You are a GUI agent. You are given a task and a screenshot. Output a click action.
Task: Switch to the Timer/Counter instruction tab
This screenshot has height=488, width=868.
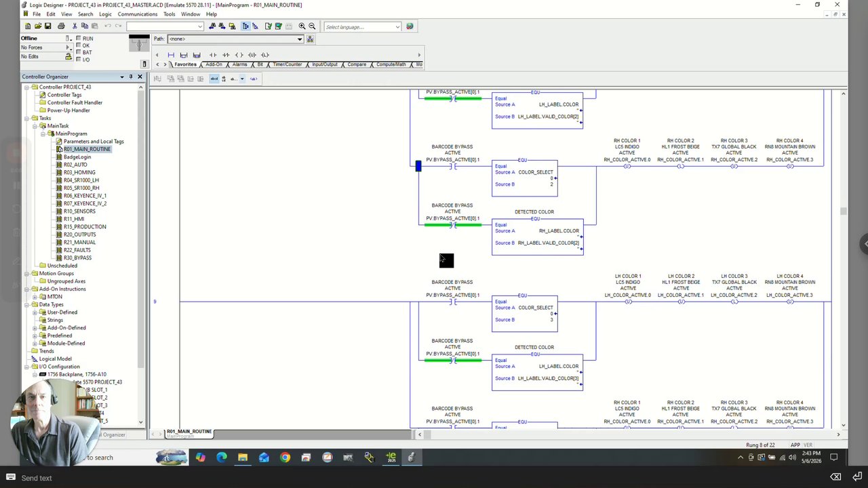tap(288, 64)
